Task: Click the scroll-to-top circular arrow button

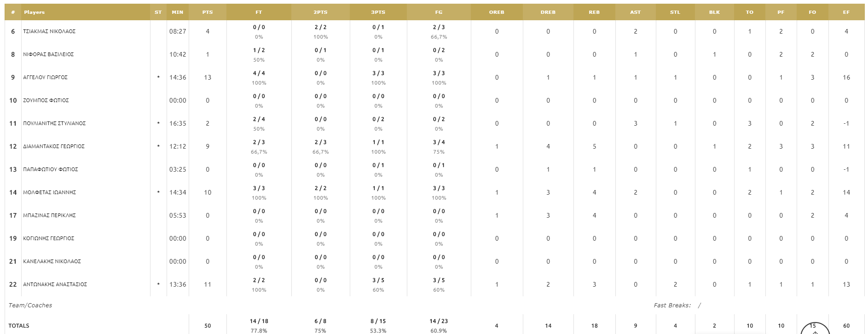Action: click(815, 328)
